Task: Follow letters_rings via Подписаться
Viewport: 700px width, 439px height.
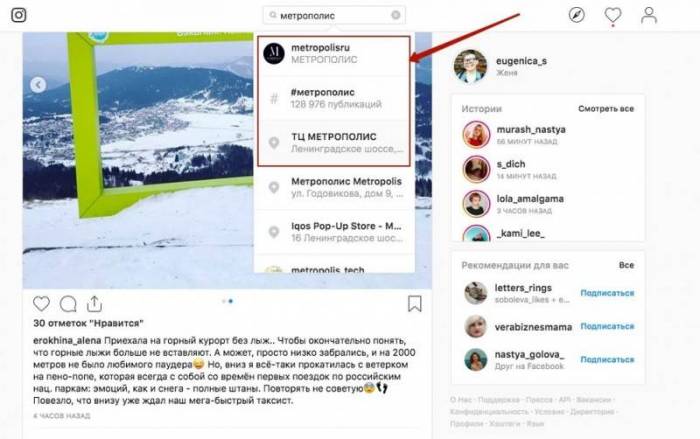Action: (x=607, y=293)
